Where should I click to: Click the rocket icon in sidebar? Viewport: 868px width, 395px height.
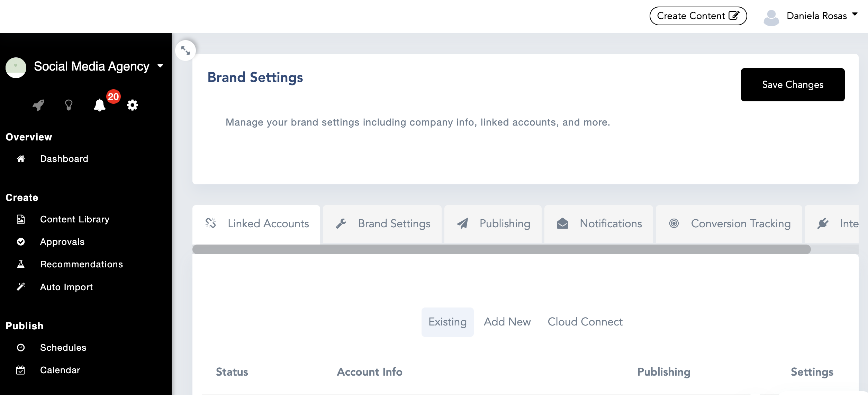(38, 105)
